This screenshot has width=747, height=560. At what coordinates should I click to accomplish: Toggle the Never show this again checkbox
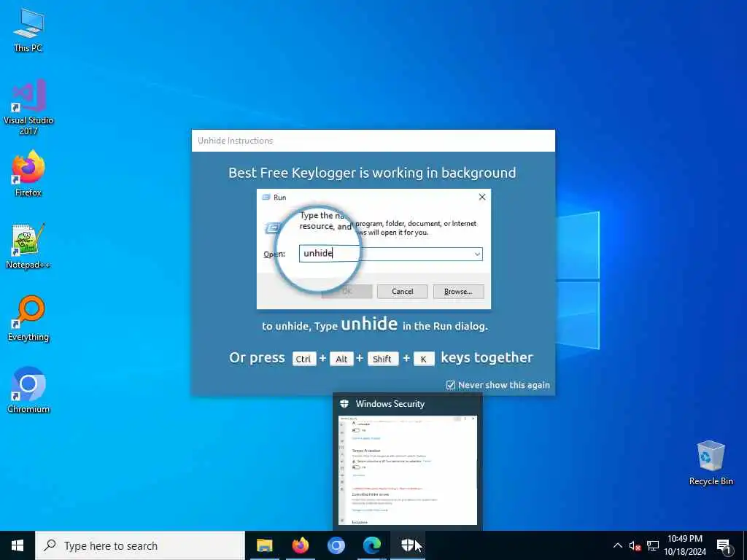pos(451,385)
